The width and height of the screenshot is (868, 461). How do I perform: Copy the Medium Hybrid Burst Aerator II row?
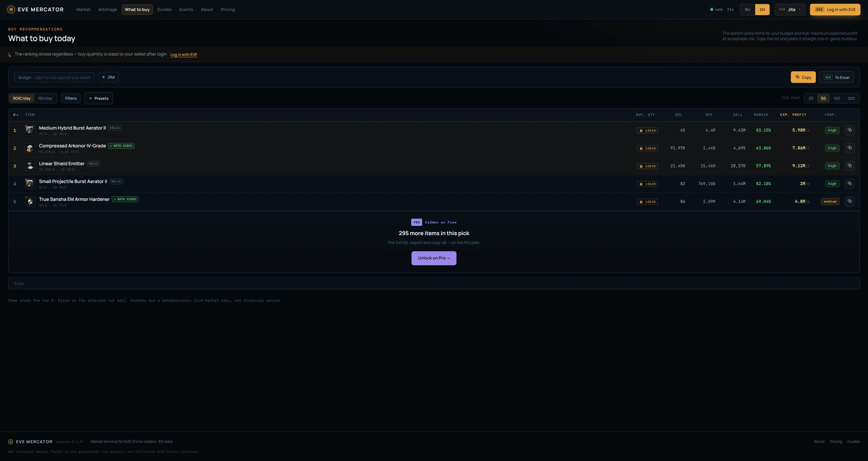click(850, 130)
